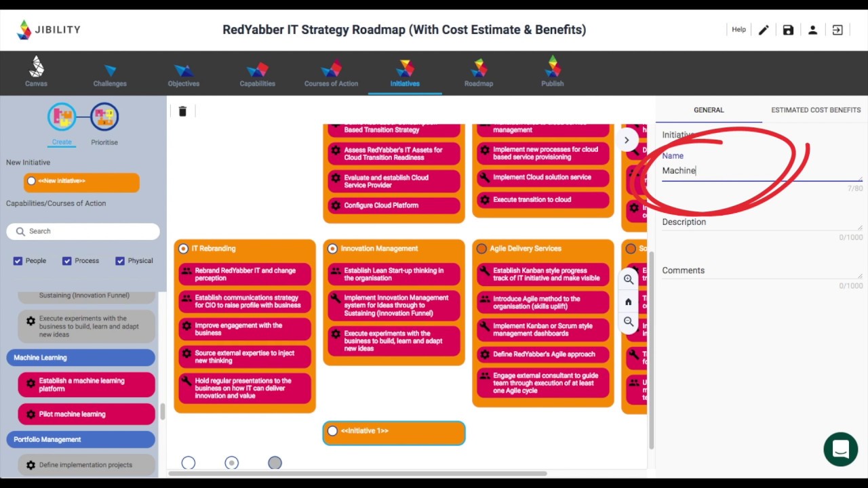Toggle the Innovation Management radio circle
The image size is (868, 488).
[x=332, y=249]
